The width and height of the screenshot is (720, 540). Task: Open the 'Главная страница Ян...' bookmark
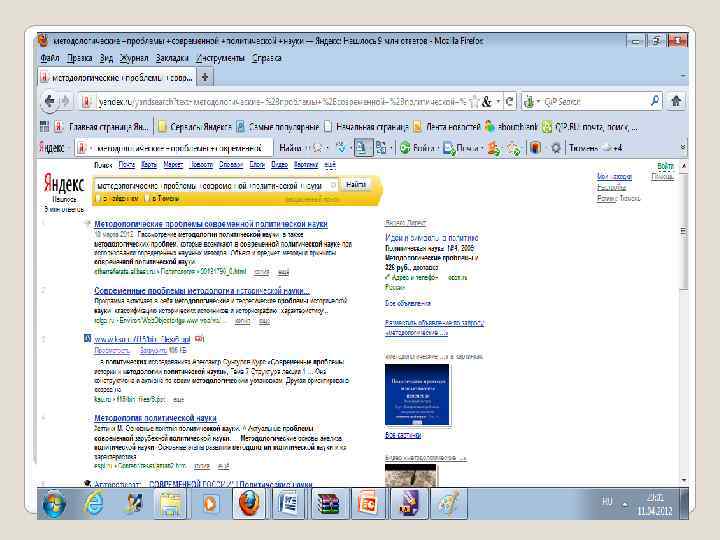(x=102, y=126)
